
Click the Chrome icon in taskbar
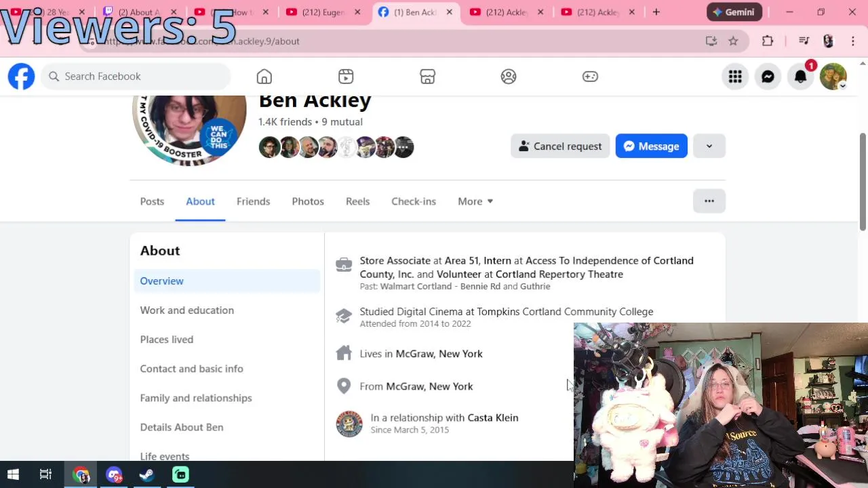click(x=81, y=474)
